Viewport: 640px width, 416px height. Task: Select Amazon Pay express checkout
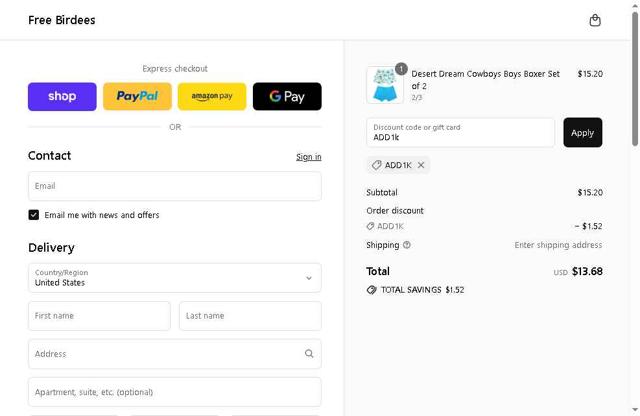212,96
